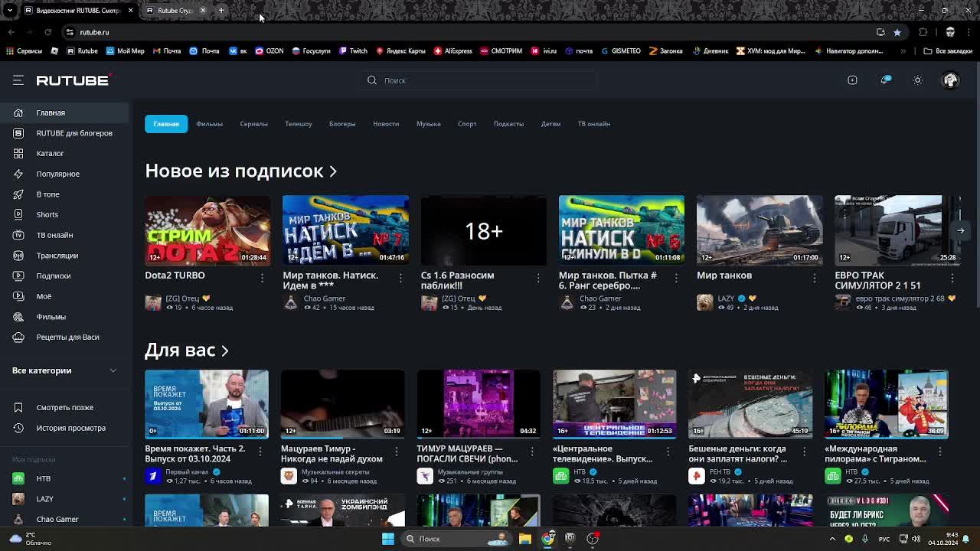The height and width of the screenshot is (551, 980).
Task: Select the Сериалы category tab
Action: pyautogui.click(x=253, y=124)
